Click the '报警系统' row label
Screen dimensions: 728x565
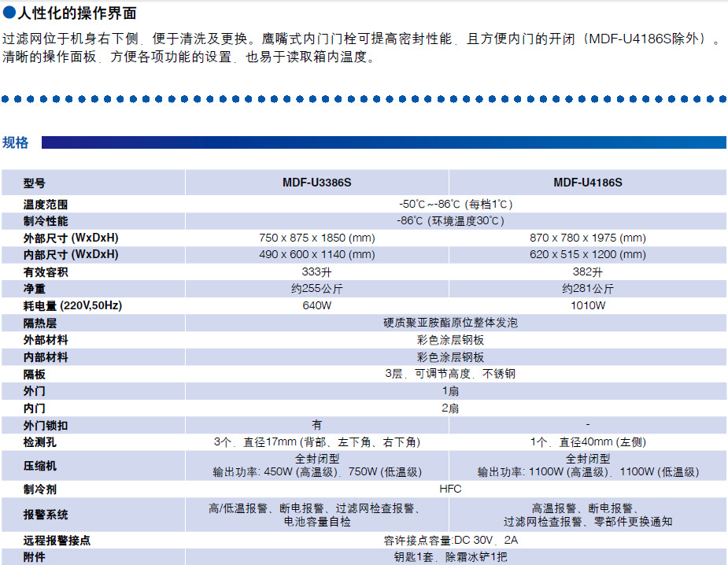[46, 515]
